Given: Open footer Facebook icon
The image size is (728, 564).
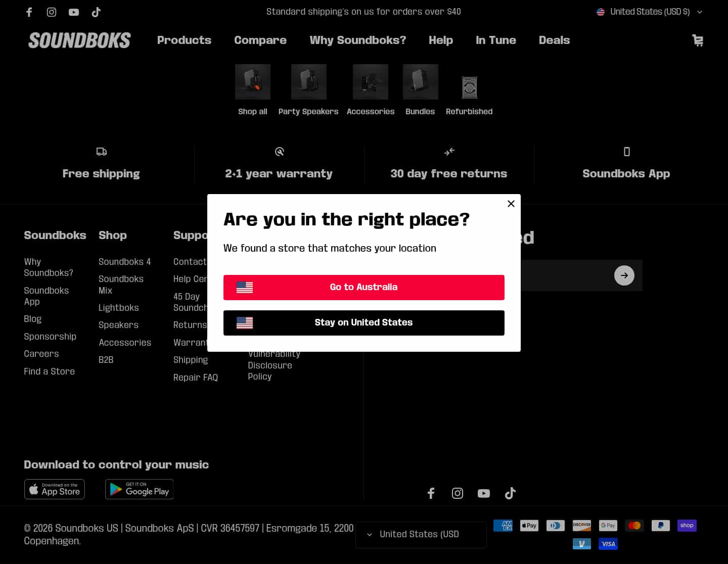Looking at the screenshot, I should 431,493.
